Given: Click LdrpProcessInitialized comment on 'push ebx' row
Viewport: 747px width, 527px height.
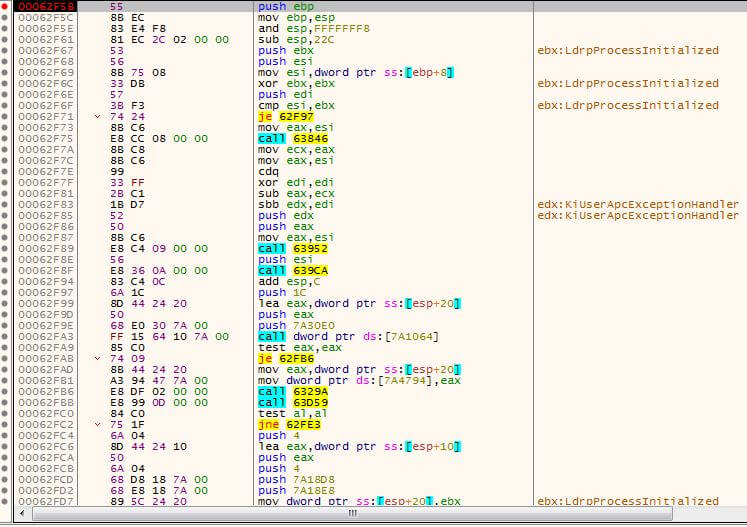Looking at the screenshot, I should pos(628,51).
